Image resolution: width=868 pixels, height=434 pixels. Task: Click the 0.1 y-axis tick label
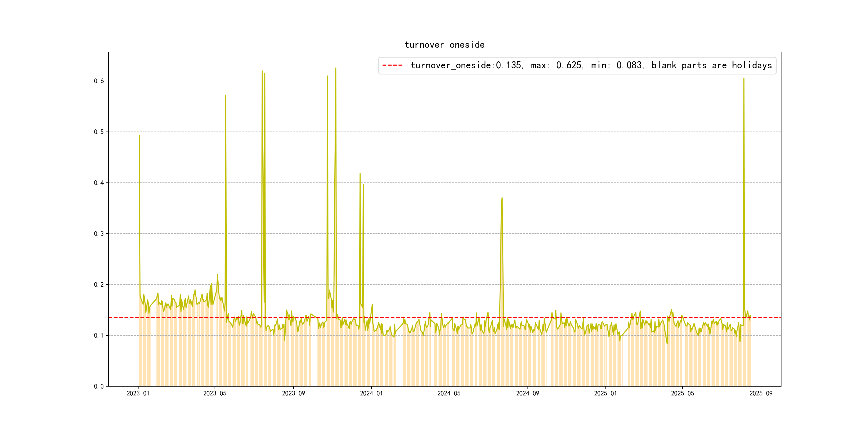(x=99, y=335)
